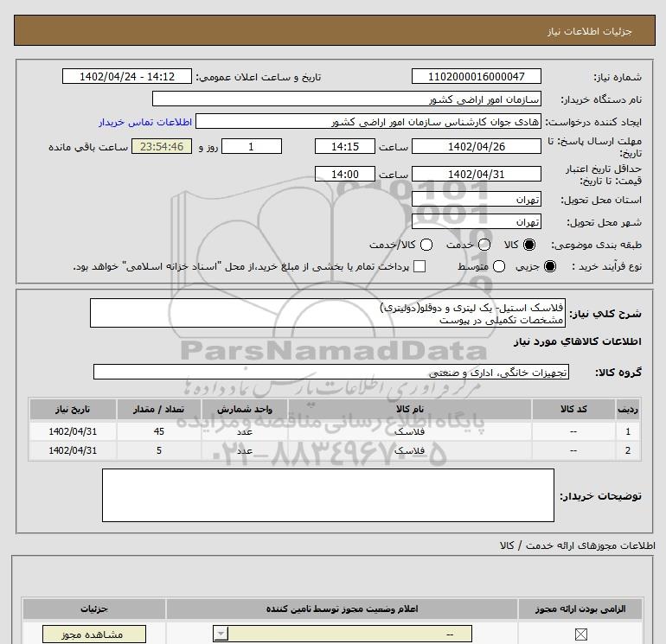Click the عدد unit in row 2

[x=245, y=451]
